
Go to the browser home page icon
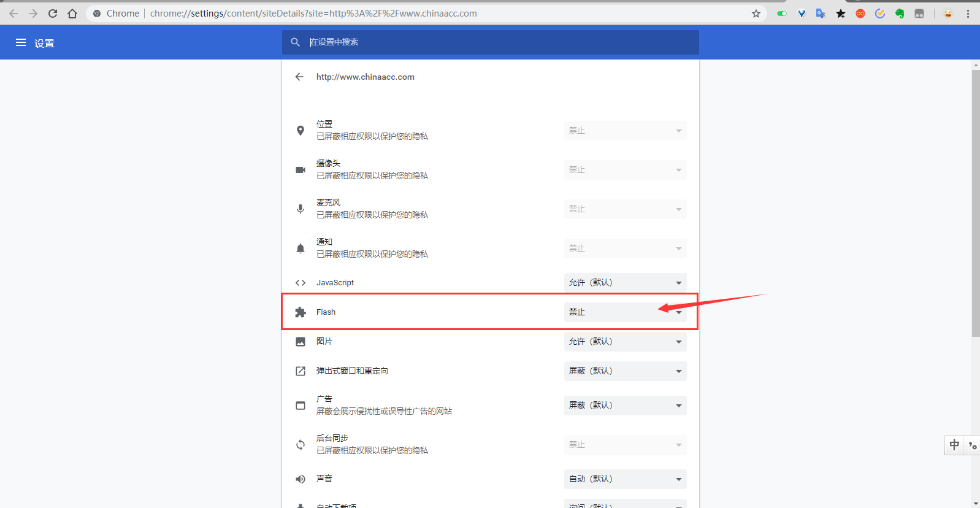coord(72,13)
